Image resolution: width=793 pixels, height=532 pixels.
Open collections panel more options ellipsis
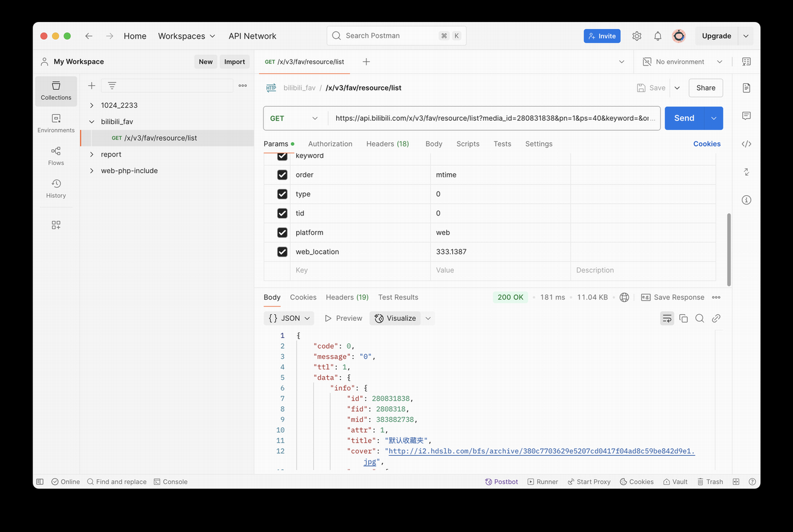click(x=243, y=86)
